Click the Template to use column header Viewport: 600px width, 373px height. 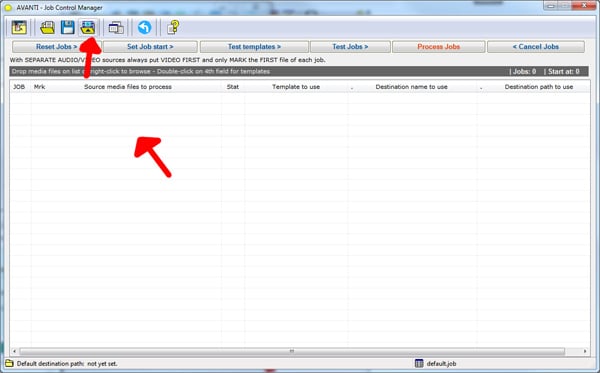click(x=296, y=87)
